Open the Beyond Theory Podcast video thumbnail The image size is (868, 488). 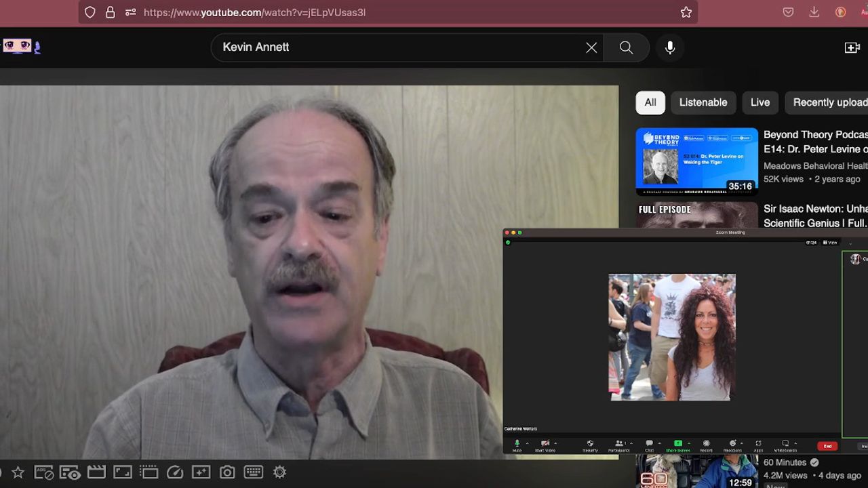click(696, 161)
